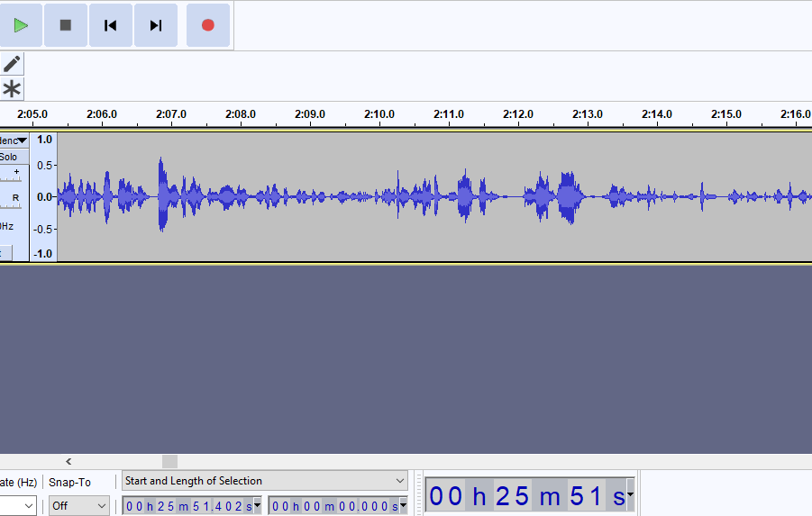Open the format arrow beside selection start time
Image resolution: width=812 pixels, height=516 pixels.
[258, 506]
